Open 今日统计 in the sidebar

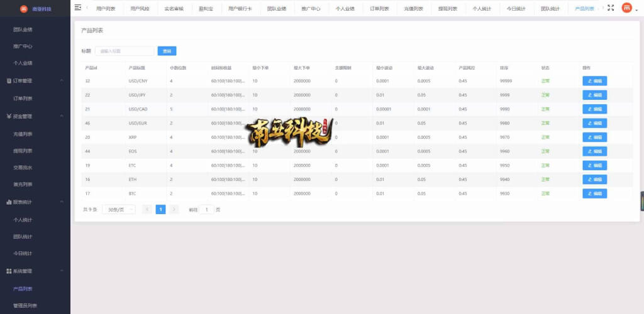click(x=23, y=253)
